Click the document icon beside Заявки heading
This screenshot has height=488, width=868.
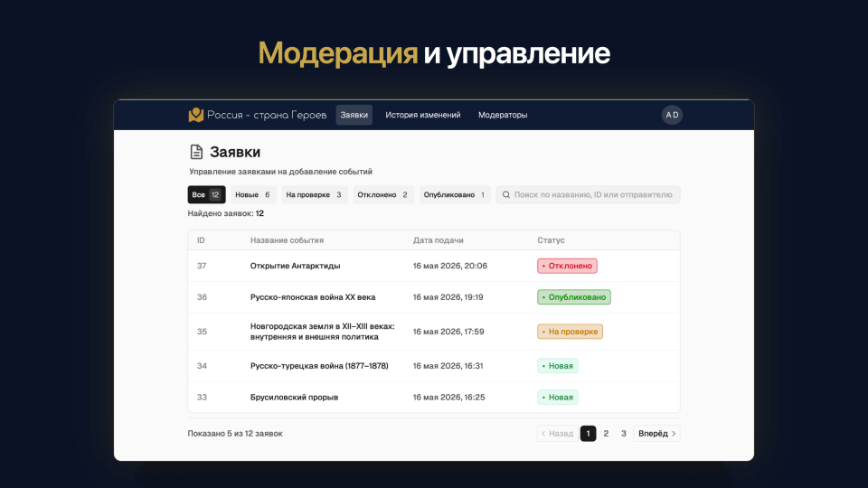click(x=196, y=152)
